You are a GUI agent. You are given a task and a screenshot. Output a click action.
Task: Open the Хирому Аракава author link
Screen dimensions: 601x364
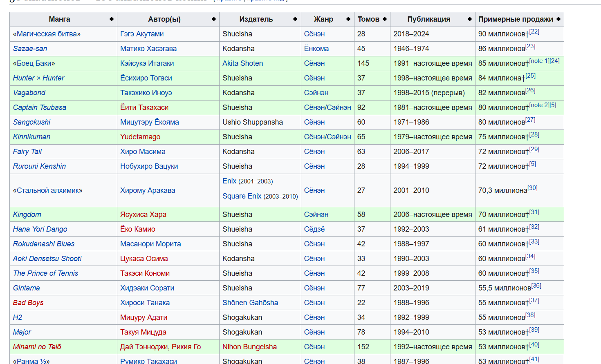148,190
